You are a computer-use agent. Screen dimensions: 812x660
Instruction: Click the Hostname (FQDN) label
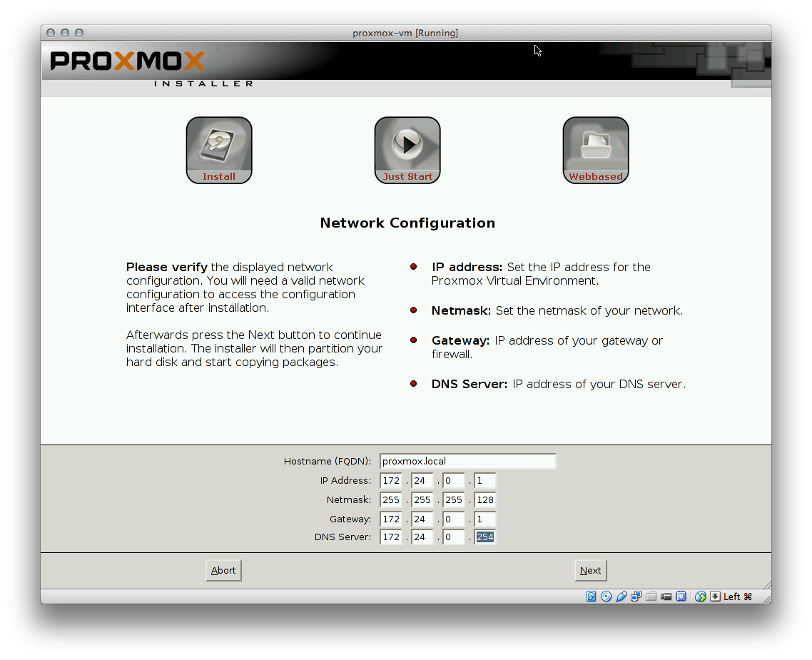(x=328, y=461)
